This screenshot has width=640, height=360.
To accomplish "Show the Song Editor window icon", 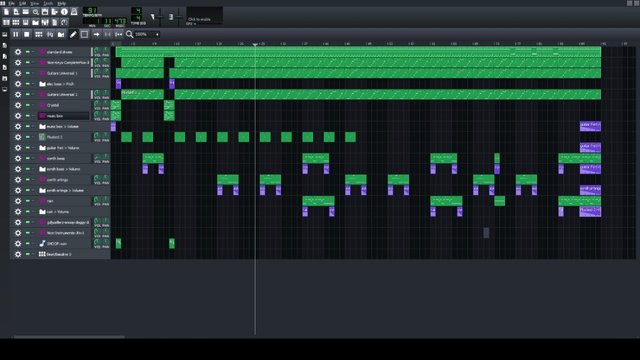I will (6, 22).
